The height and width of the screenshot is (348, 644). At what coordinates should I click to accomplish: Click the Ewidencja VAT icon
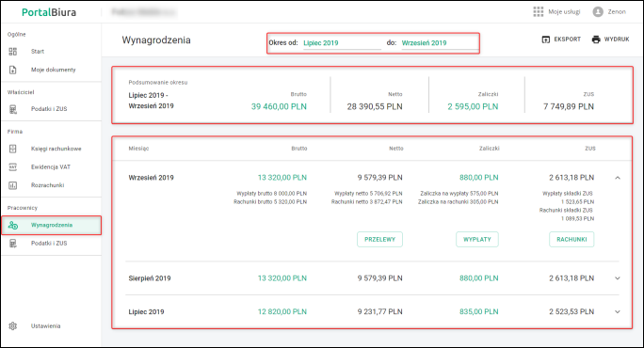point(13,167)
